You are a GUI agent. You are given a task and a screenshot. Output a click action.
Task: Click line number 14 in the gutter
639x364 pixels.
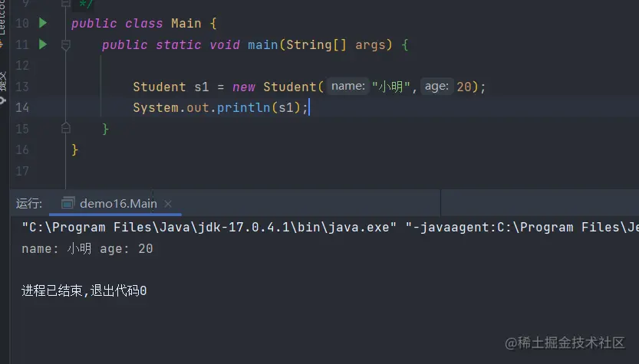pyautogui.click(x=22, y=107)
